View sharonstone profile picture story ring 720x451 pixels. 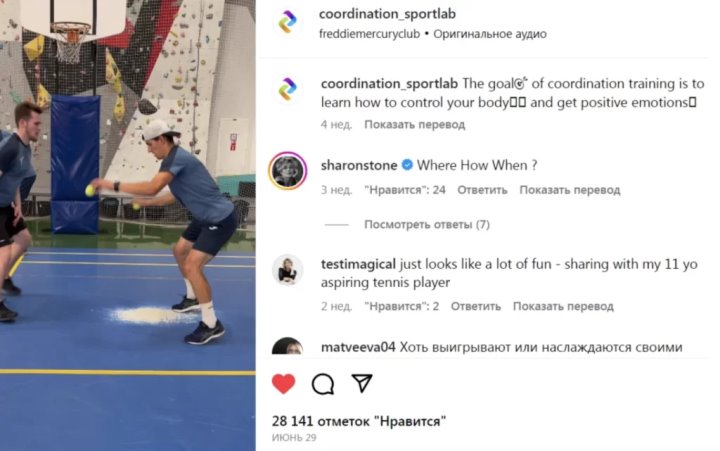288,171
